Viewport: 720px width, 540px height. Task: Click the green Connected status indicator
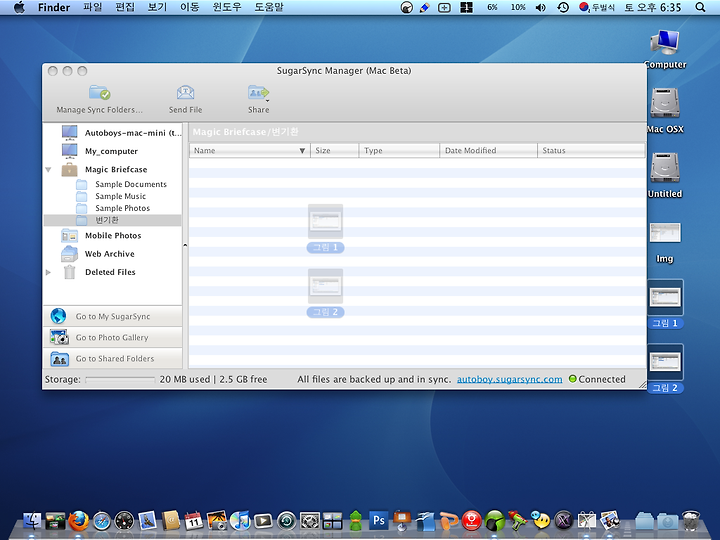pyautogui.click(x=572, y=379)
